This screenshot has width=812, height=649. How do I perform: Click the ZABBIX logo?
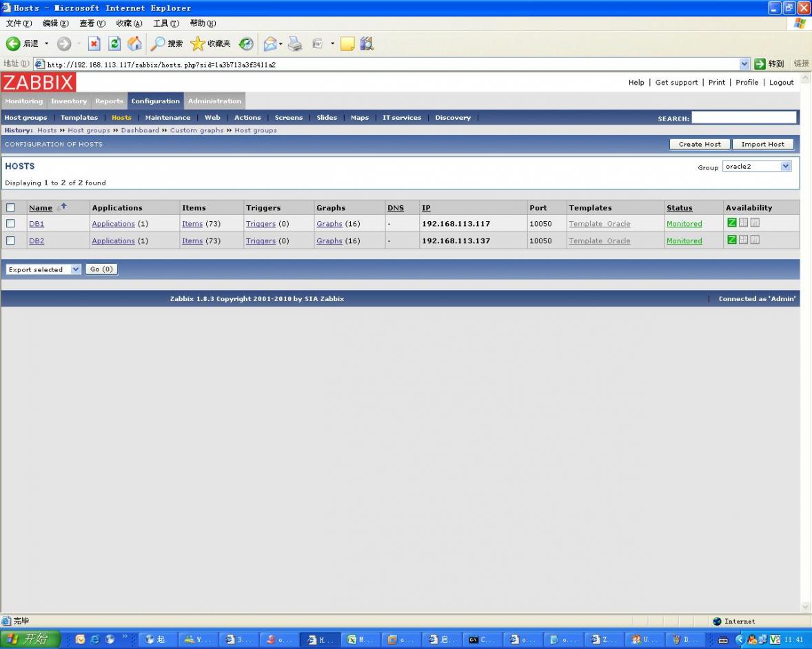39,82
